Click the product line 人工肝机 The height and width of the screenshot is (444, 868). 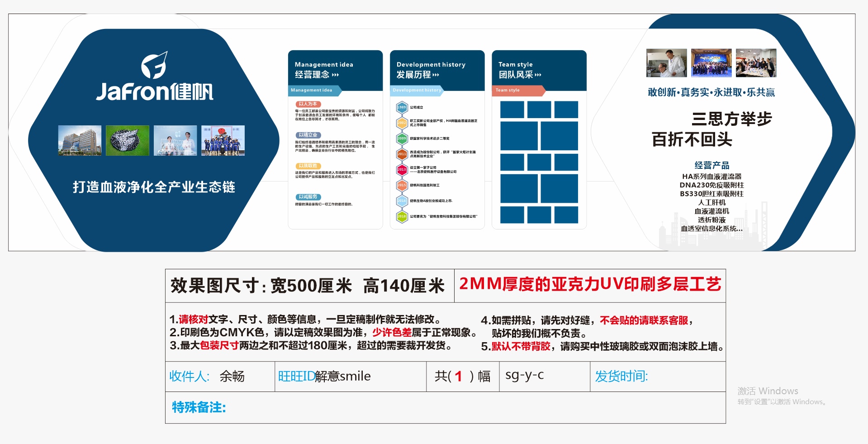[712, 203]
